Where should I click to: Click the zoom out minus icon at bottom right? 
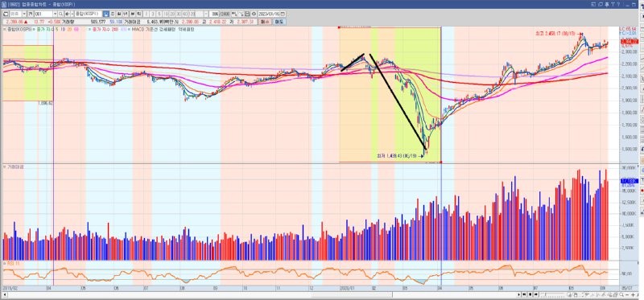[627, 294]
